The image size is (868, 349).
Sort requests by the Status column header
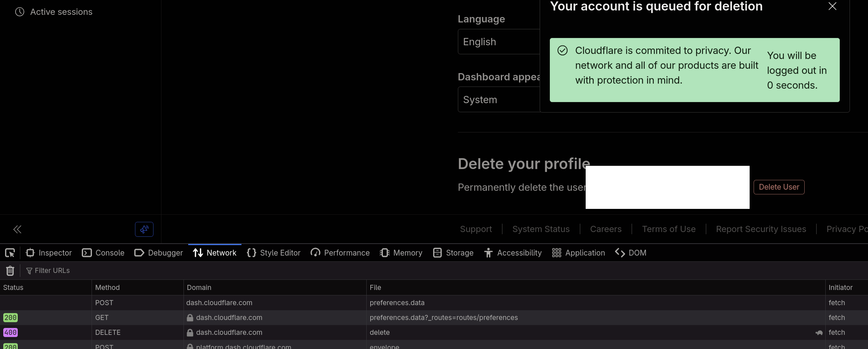pyautogui.click(x=13, y=287)
